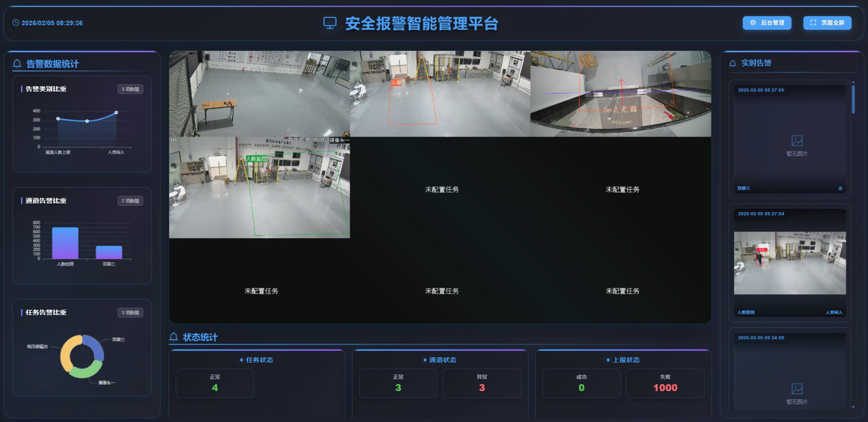Click the scroll-down arrow in the 实时告警 panel
868x422 pixels.
pyautogui.click(x=853, y=407)
